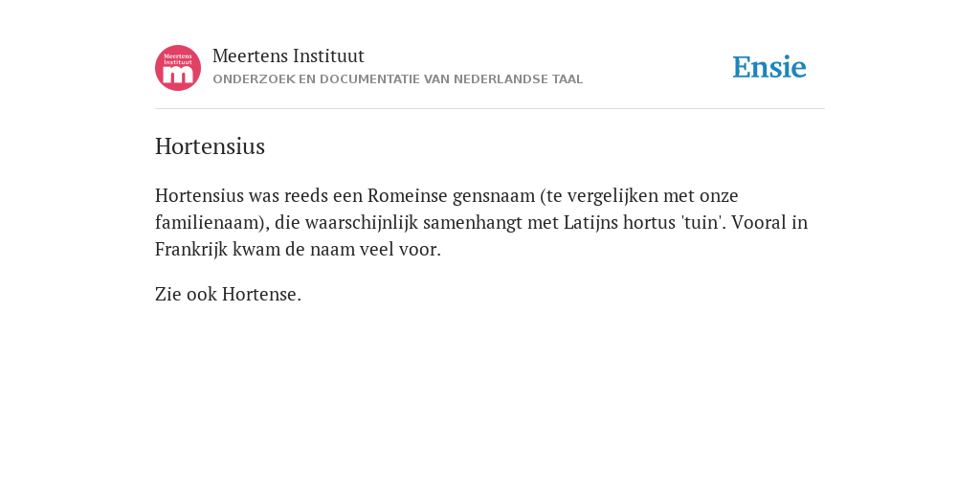980x490 pixels.
Task: Click the horizontal divider under the header
Action: coord(490,109)
